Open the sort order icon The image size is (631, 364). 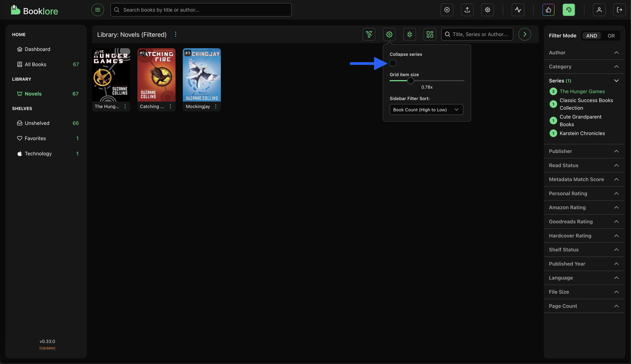[409, 34]
